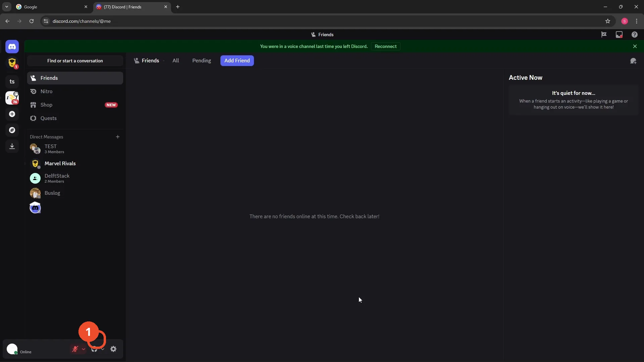Switch to the All friends tab
This screenshot has height=362, width=644.
click(176, 61)
